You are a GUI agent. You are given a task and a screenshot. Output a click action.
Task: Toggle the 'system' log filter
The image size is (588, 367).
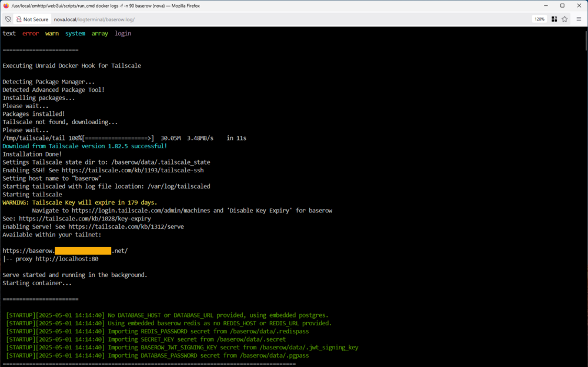[75, 34]
